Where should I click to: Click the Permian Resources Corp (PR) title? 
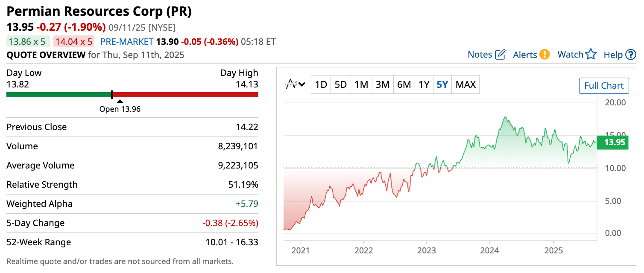click(99, 11)
